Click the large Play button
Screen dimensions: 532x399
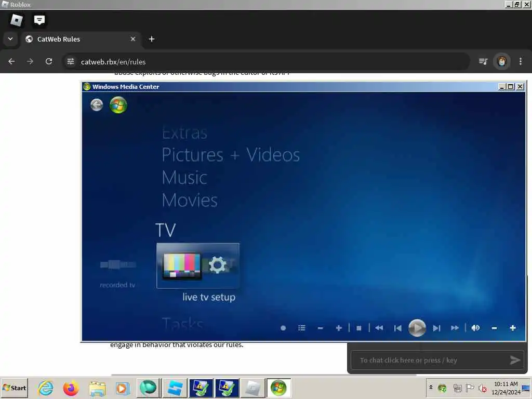click(417, 328)
